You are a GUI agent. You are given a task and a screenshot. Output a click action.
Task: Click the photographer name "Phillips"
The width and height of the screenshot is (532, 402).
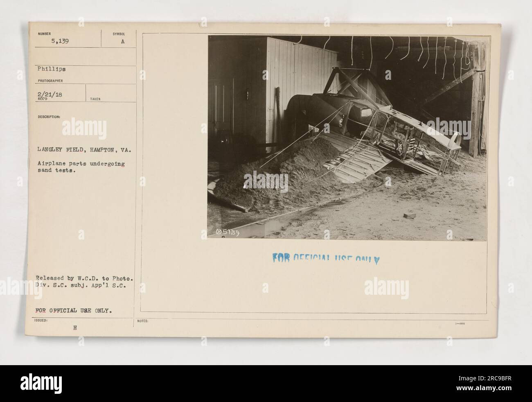(52, 70)
